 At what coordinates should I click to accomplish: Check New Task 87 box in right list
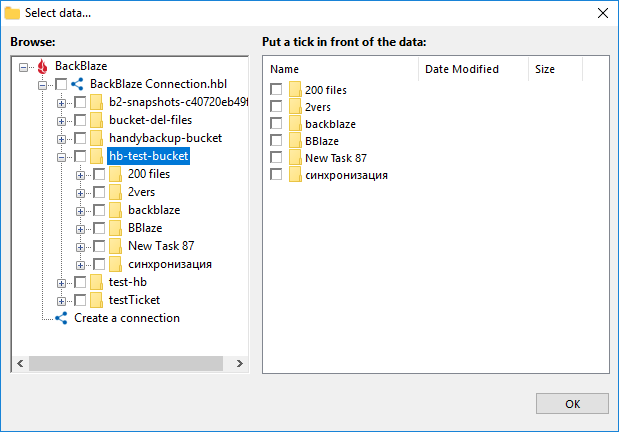(x=276, y=157)
